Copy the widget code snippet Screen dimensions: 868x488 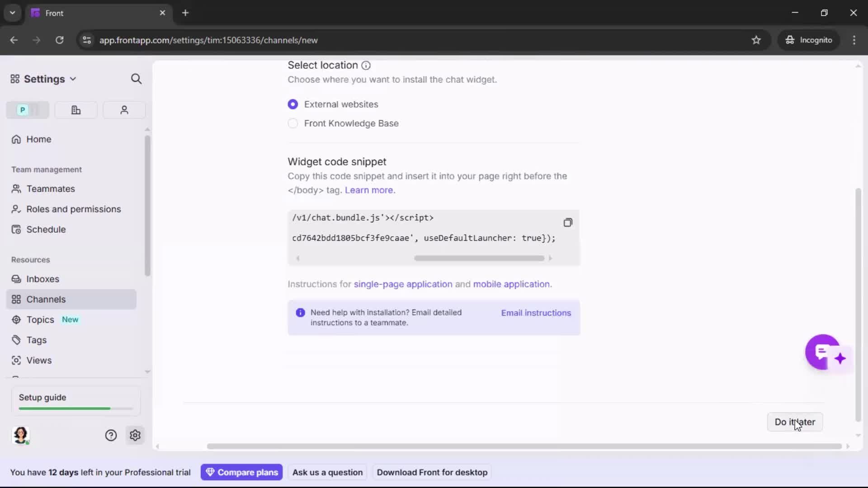point(568,222)
